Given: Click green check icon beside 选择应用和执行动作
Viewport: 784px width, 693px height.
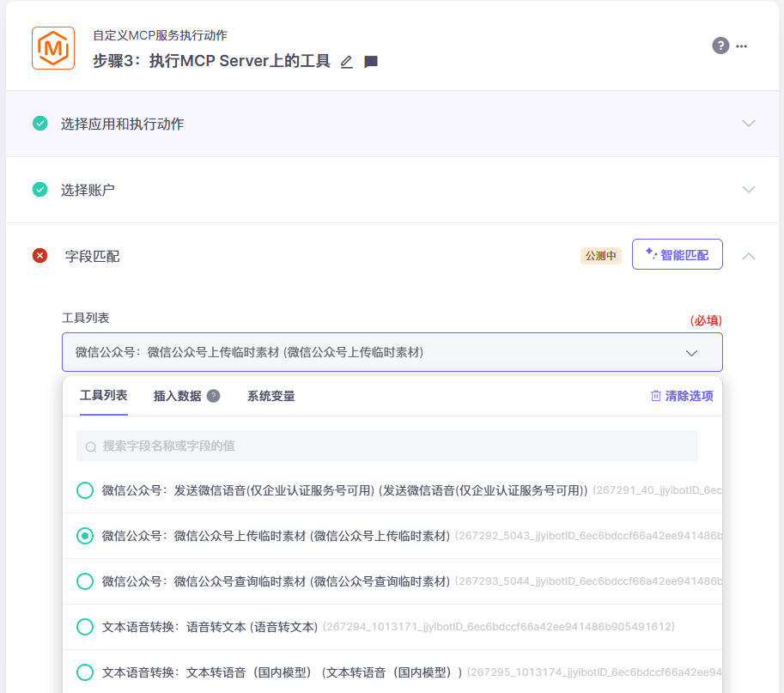Looking at the screenshot, I should point(40,123).
